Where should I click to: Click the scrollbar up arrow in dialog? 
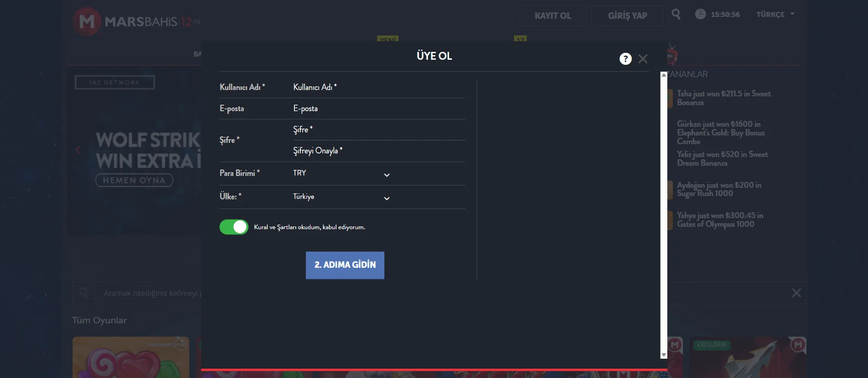[x=663, y=75]
